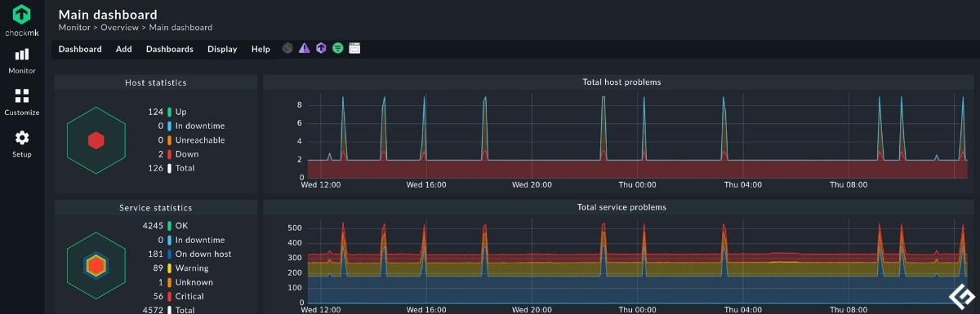Open the Dashboards menu
The width and height of the screenshot is (980, 314).
tap(170, 49)
